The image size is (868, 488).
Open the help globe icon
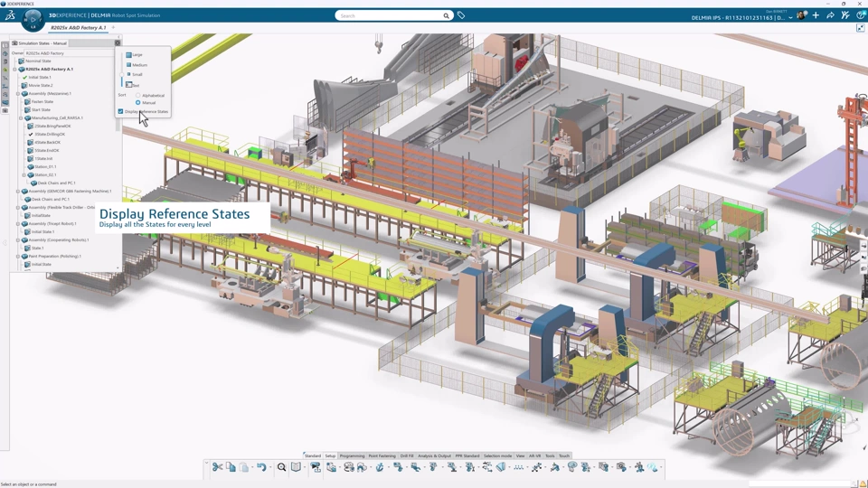860,15
